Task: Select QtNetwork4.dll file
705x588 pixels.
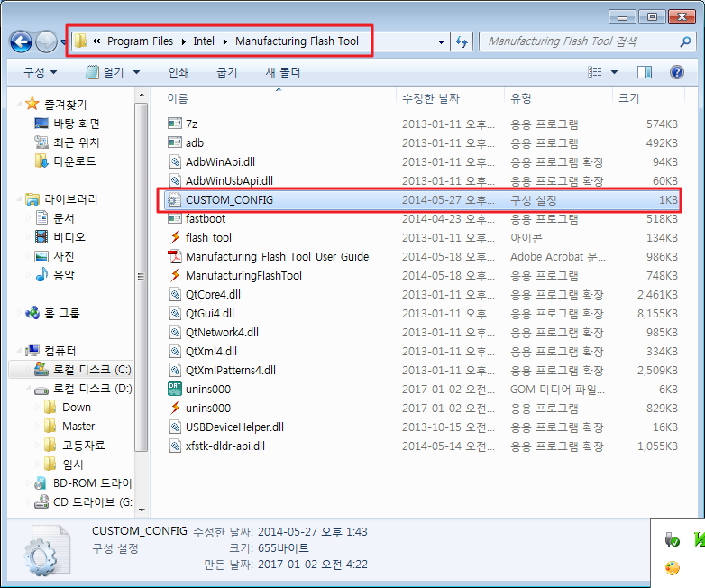Action: pos(222,332)
